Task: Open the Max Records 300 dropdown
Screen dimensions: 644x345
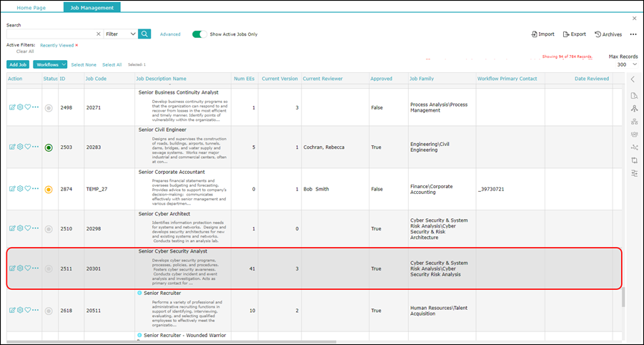Action: coord(627,64)
